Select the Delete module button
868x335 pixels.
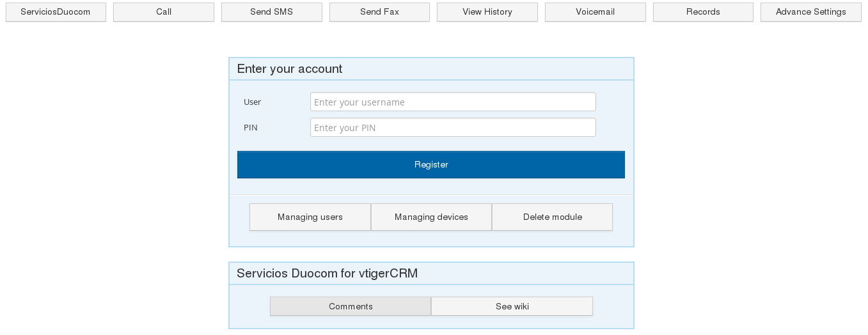(552, 217)
